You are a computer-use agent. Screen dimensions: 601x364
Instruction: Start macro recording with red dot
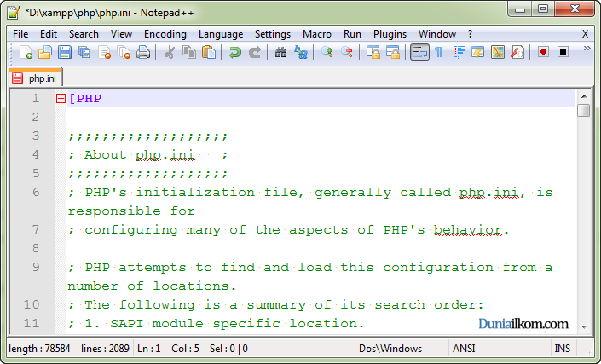(x=543, y=52)
